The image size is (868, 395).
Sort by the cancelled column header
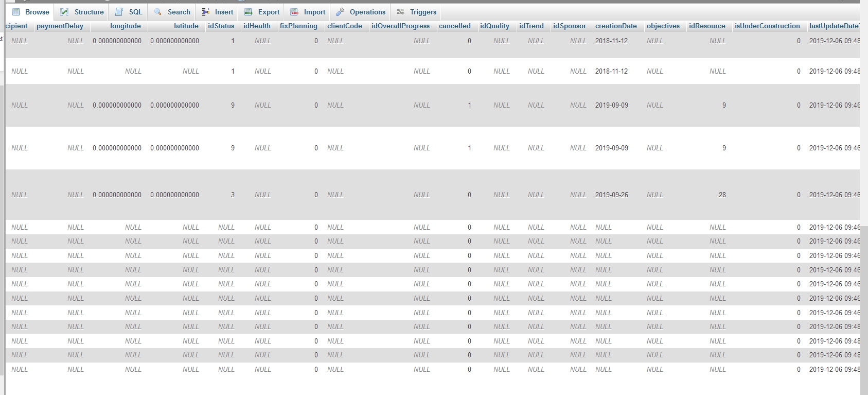click(x=454, y=26)
